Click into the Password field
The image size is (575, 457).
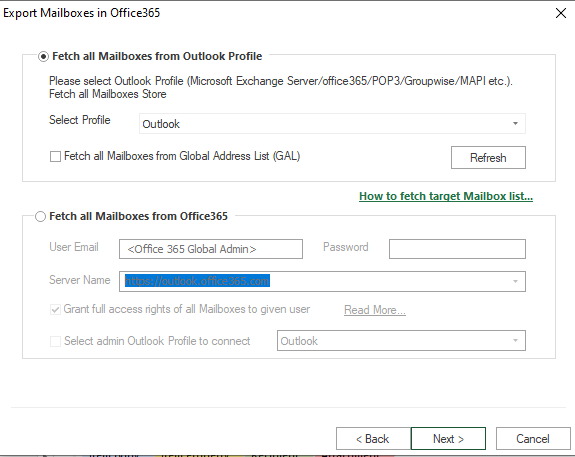point(457,249)
